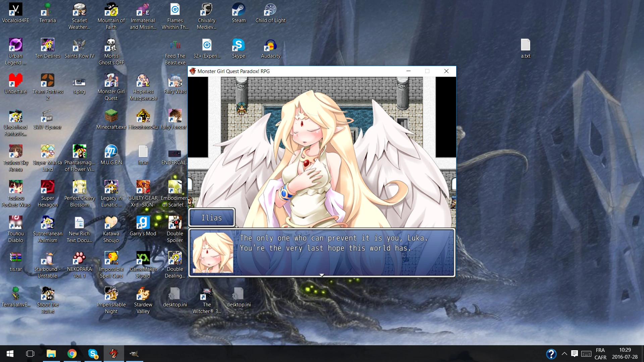Viewport: 644px width, 362px height.
Task: Click the Windows Start button
Action: click(10, 354)
